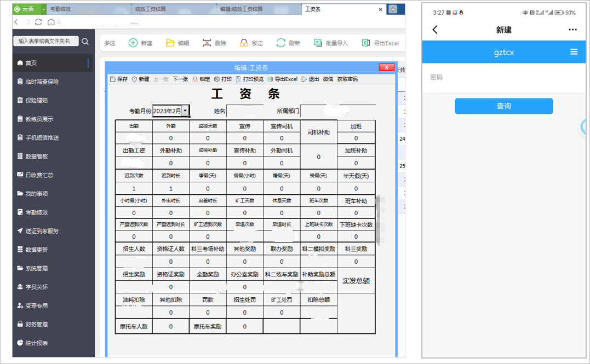Click the 导出Excel icon in main toolbar
The image size is (590, 364).
366,43
